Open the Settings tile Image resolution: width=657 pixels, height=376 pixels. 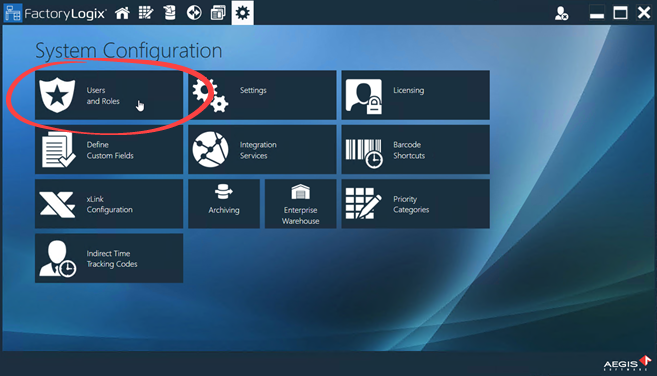point(262,95)
